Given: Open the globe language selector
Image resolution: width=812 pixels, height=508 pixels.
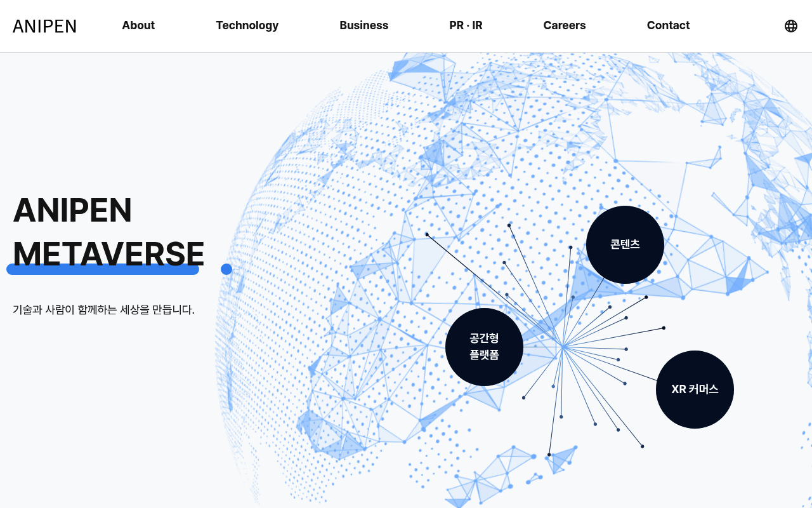Looking at the screenshot, I should click(791, 26).
